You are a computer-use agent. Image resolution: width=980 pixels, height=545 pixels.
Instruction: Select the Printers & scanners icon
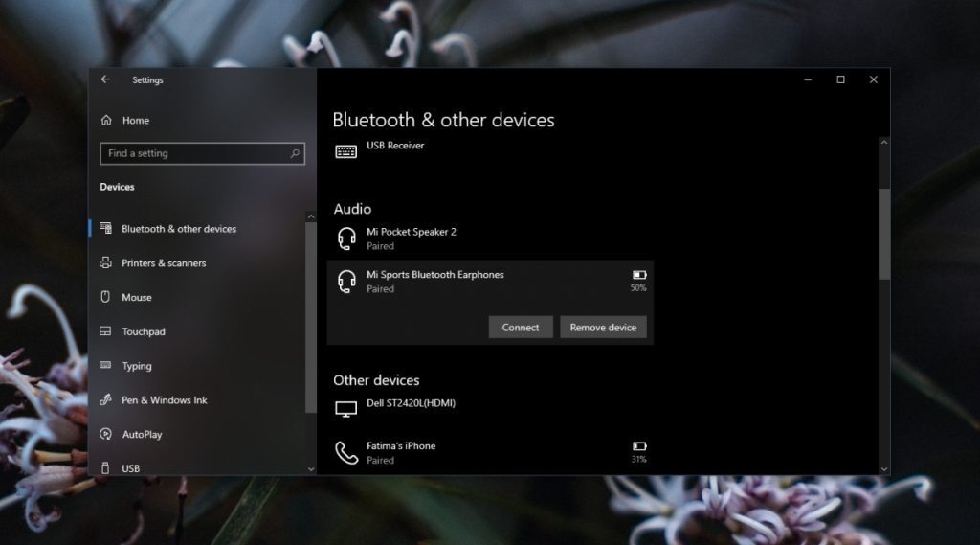click(x=105, y=262)
